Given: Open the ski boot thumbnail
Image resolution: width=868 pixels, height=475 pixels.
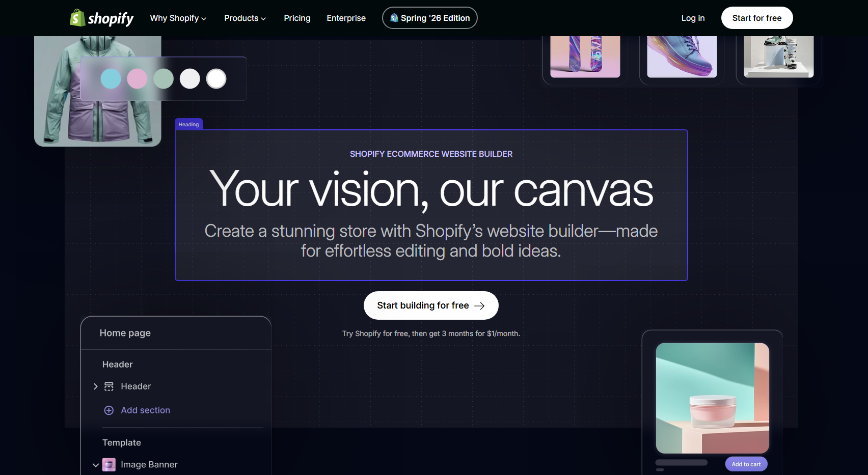Looking at the screenshot, I should coord(778,57).
